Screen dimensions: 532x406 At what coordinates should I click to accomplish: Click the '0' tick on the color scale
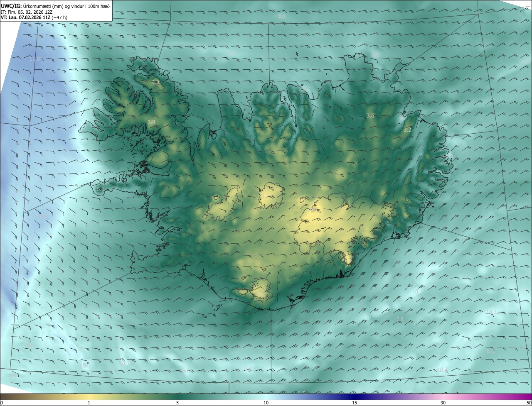coord(2,403)
